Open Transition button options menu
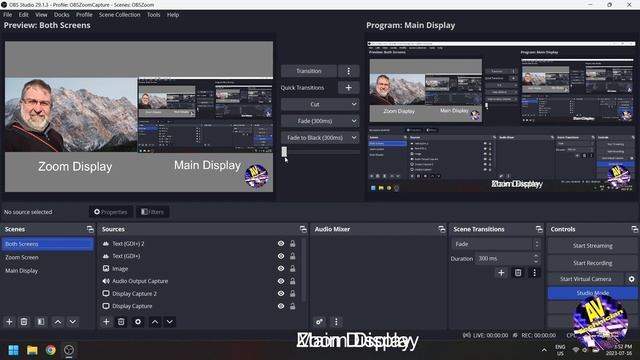Screen dimensions: 640x360 (x=349, y=71)
